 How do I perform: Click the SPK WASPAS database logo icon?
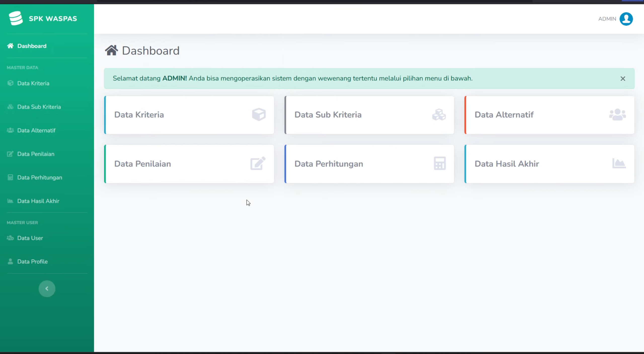click(16, 18)
